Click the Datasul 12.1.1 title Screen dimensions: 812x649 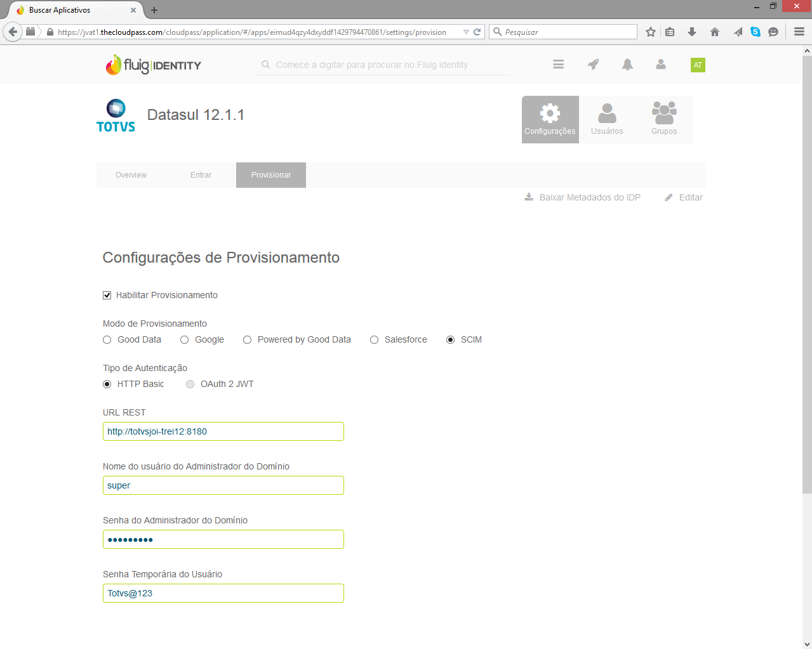(x=196, y=115)
